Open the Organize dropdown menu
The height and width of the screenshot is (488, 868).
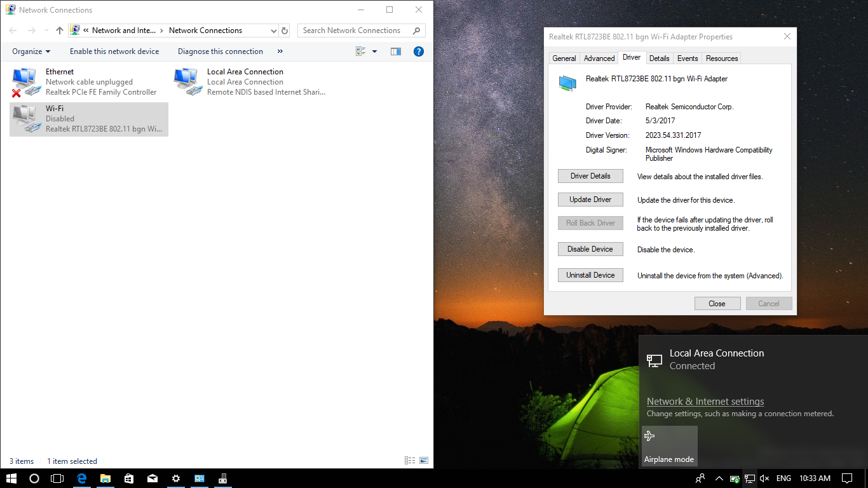pyautogui.click(x=31, y=51)
